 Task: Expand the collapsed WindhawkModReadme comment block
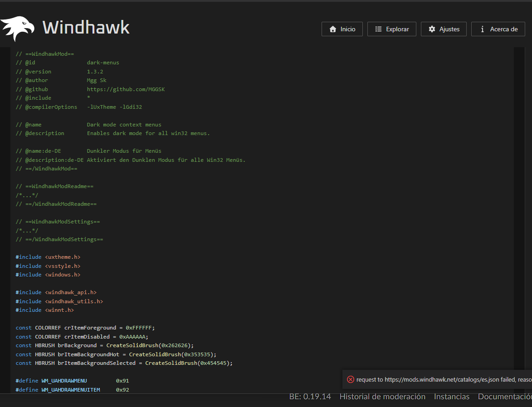click(x=27, y=195)
